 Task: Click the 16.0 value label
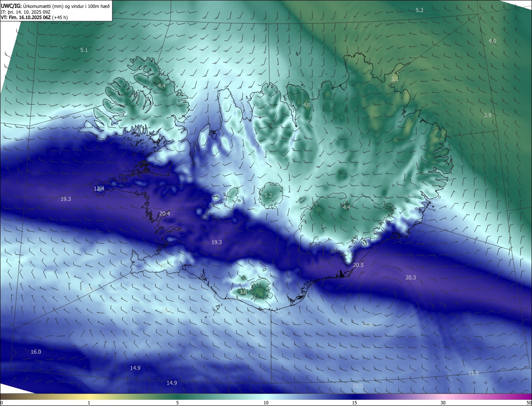click(x=36, y=352)
